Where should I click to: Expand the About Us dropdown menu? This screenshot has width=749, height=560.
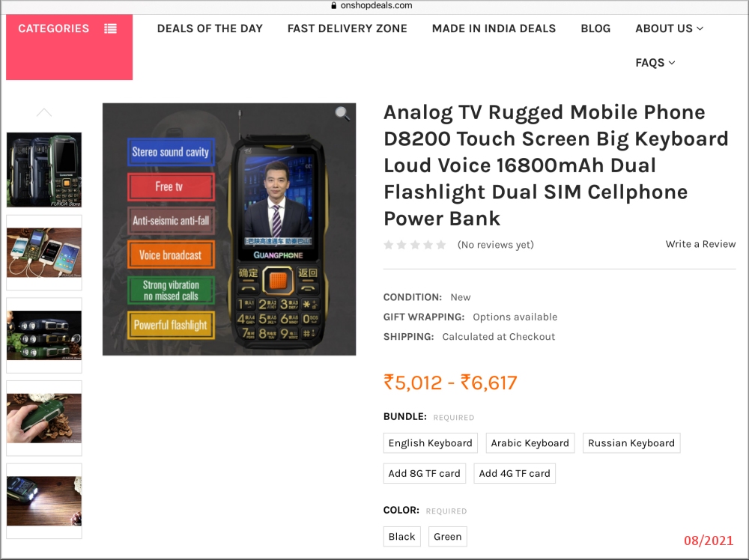point(669,28)
